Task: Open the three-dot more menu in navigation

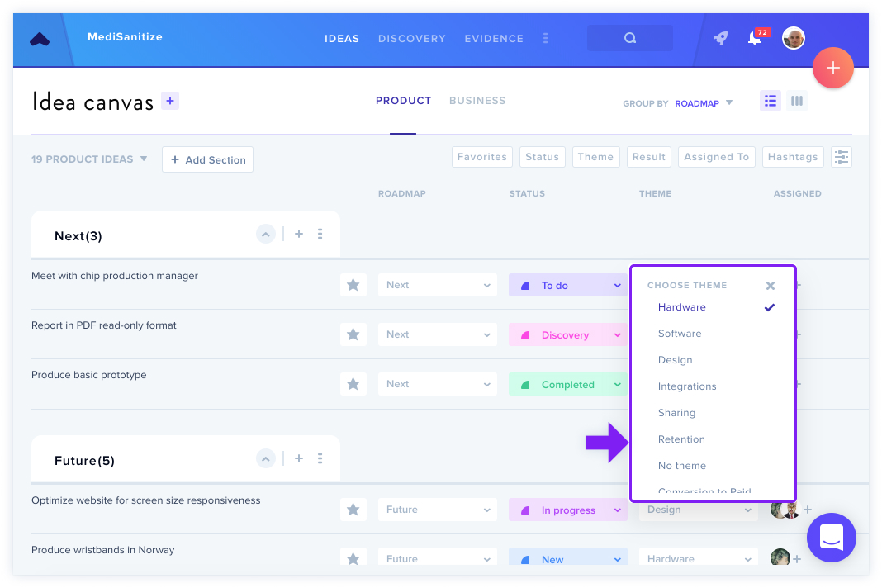Action: point(545,38)
